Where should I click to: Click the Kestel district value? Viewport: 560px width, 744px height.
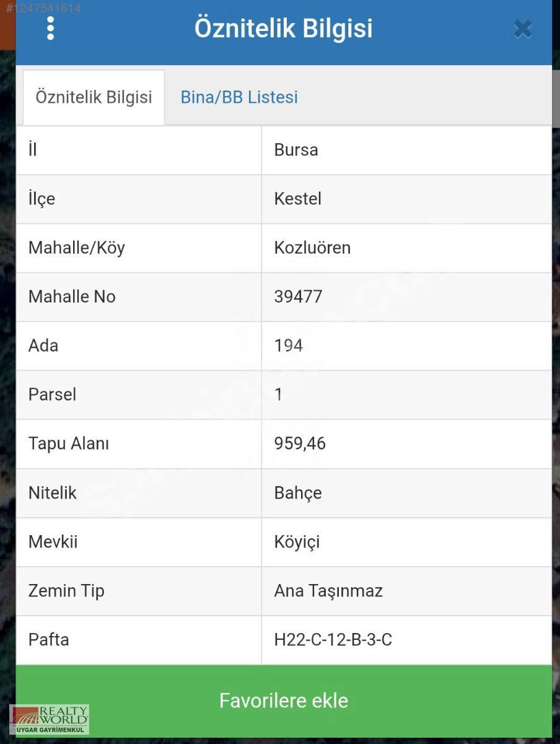(x=298, y=199)
